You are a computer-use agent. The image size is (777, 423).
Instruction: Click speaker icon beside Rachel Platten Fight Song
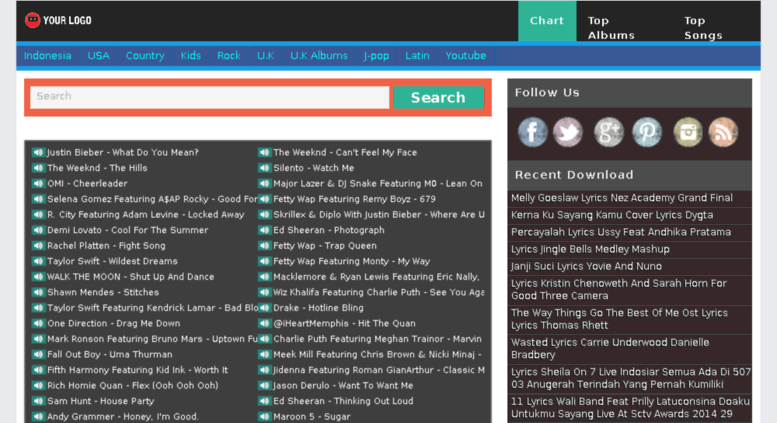38,246
